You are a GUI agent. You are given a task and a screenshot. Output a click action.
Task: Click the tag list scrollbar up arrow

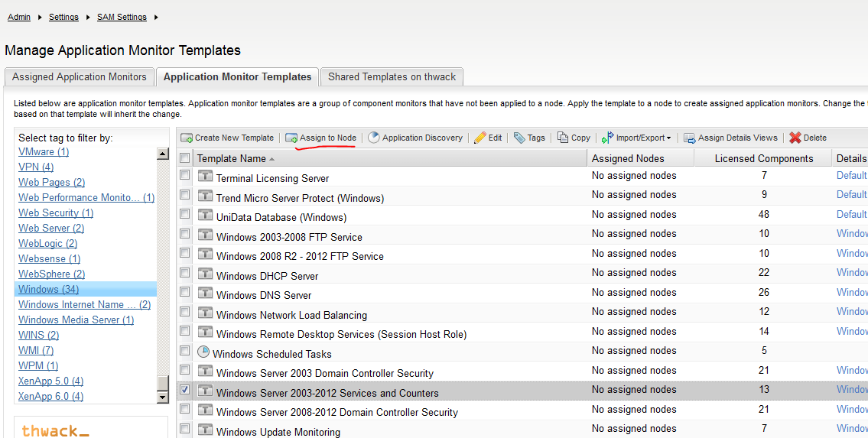click(x=163, y=154)
